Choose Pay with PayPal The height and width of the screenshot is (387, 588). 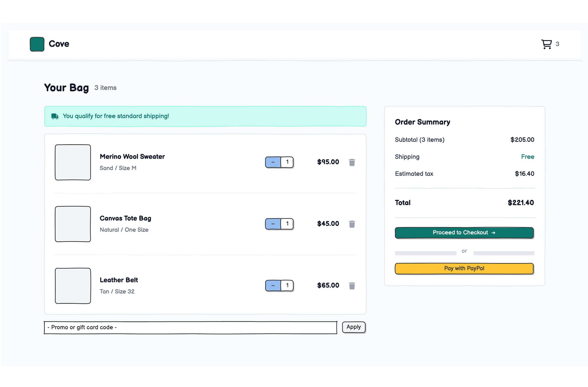pos(464,269)
